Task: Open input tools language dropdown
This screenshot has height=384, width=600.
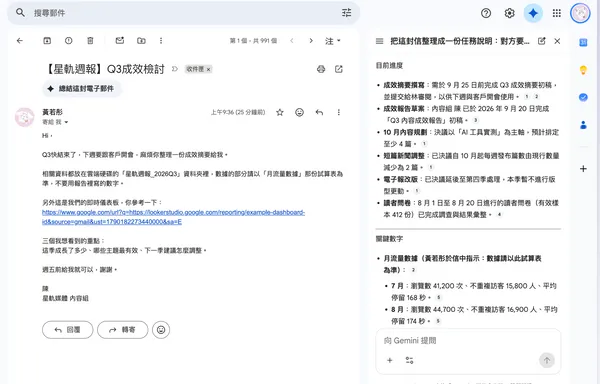Action: click(x=333, y=41)
